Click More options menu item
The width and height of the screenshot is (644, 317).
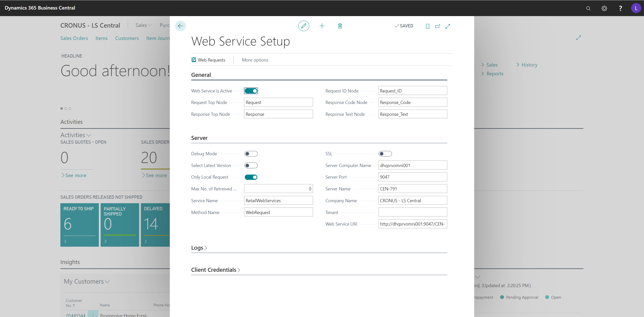(x=255, y=60)
